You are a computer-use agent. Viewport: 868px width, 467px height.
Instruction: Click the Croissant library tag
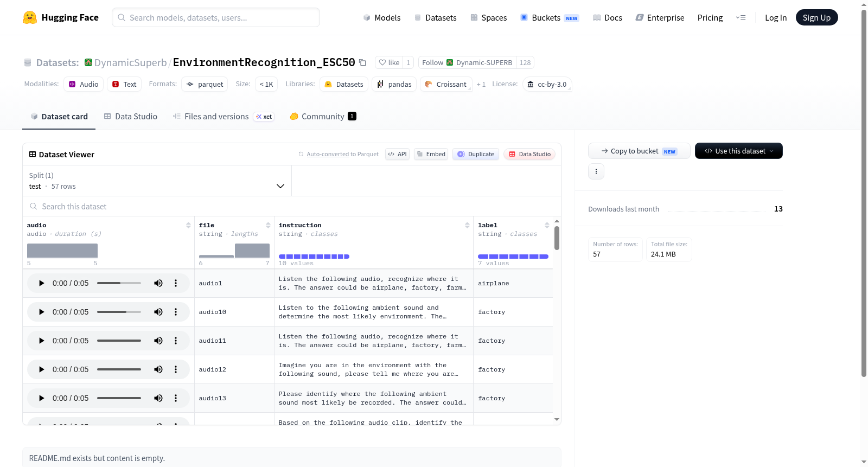coord(446,84)
